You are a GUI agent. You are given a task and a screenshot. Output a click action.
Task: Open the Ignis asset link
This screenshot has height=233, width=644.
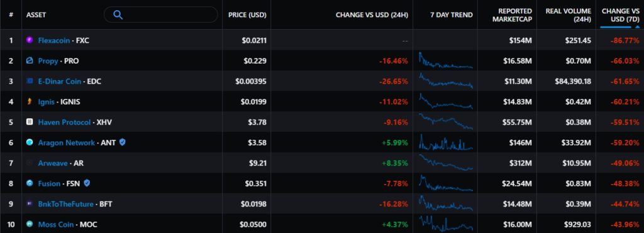click(x=47, y=101)
